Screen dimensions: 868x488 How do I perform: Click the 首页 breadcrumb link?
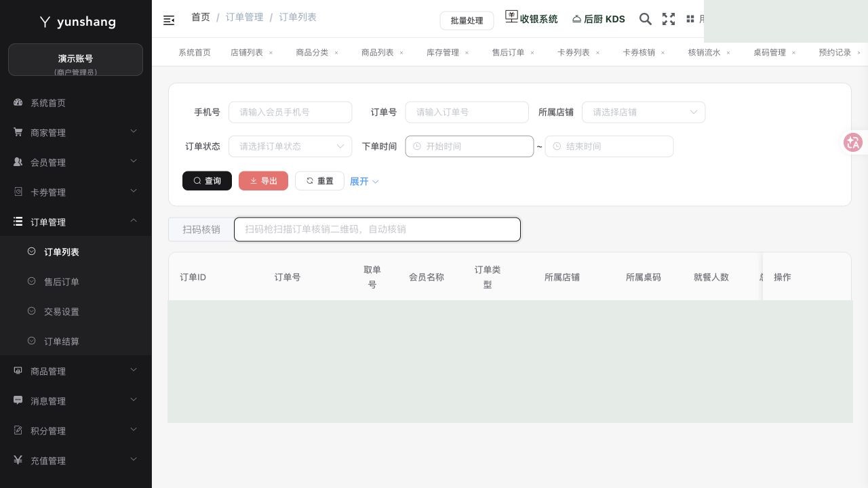(201, 17)
